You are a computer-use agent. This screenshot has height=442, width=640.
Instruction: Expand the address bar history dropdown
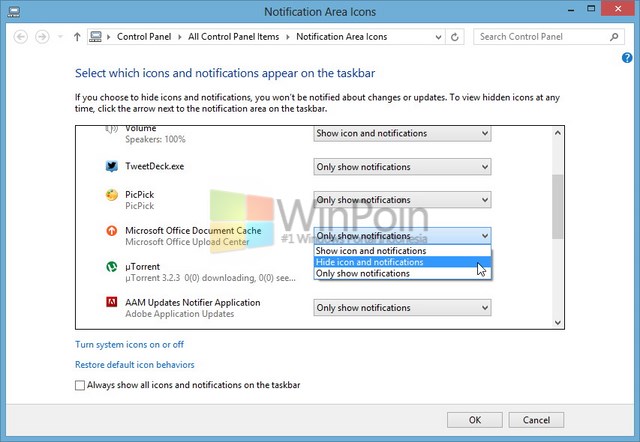click(x=438, y=37)
